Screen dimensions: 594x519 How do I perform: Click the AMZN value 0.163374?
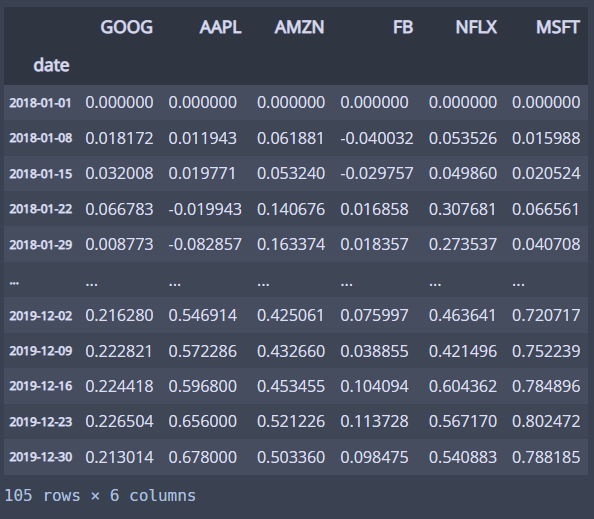coord(291,244)
